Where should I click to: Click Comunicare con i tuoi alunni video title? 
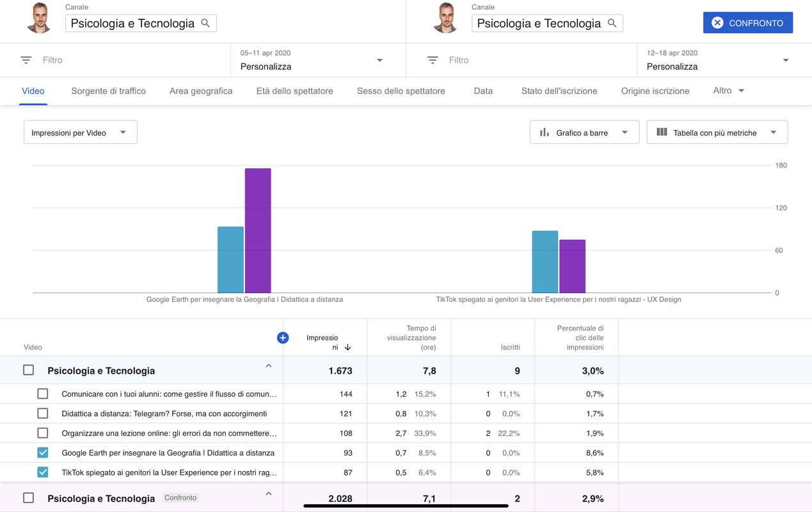click(169, 394)
